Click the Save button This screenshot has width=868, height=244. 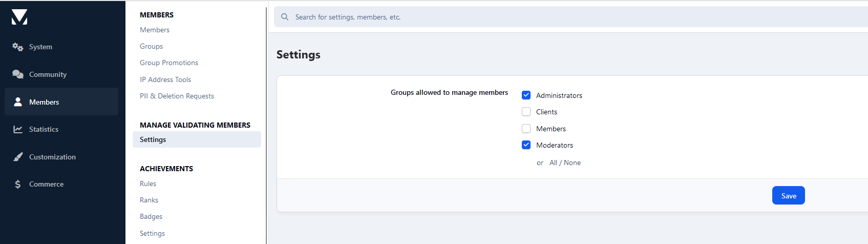point(788,195)
